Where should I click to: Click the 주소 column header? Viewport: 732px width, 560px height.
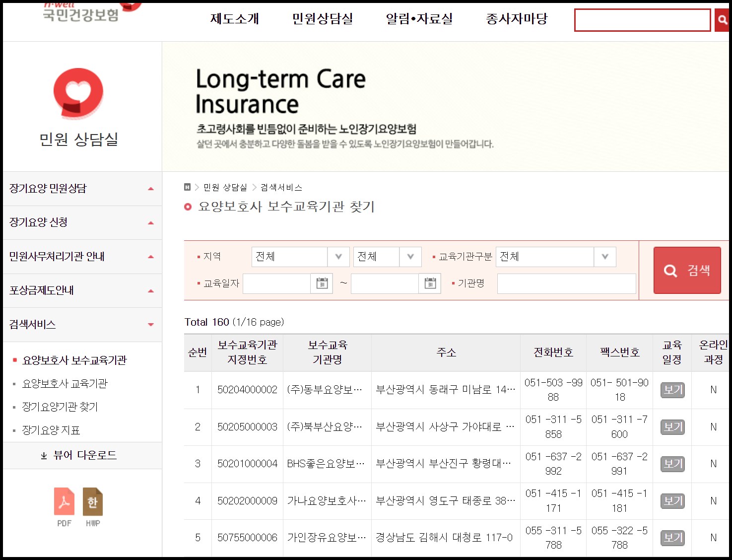[446, 352]
